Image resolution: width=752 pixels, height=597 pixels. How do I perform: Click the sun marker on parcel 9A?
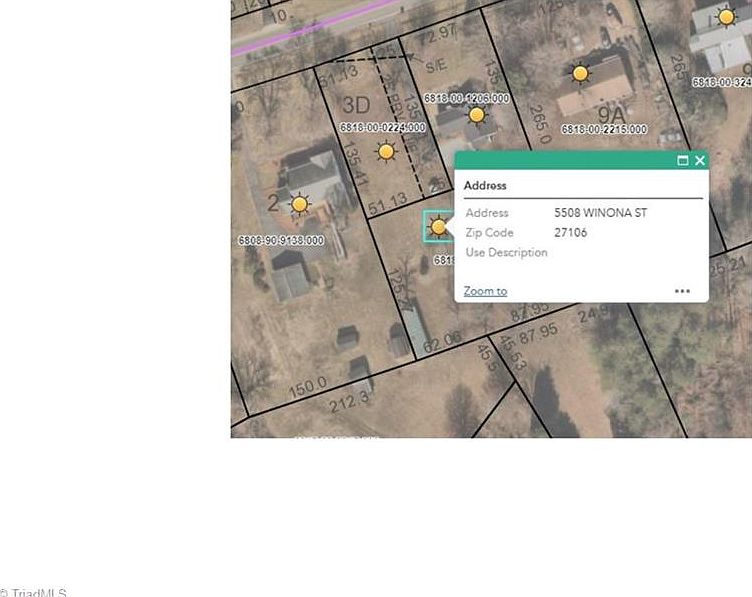(x=580, y=73)
